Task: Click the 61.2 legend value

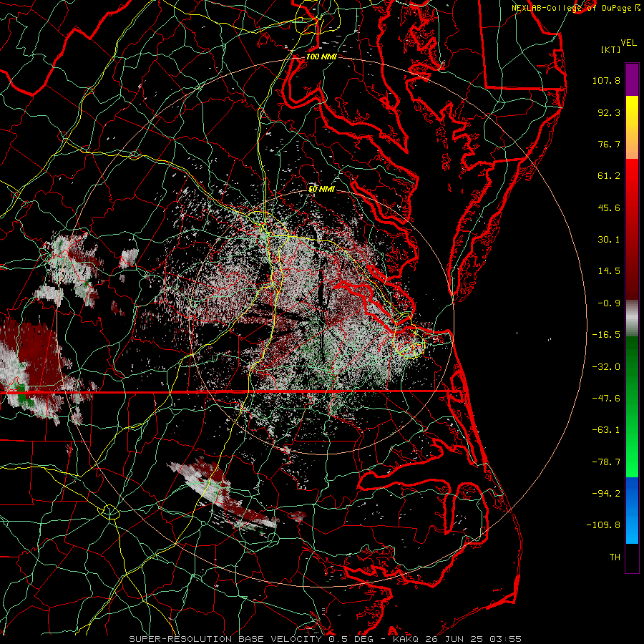Action: (x=609, y=176)
